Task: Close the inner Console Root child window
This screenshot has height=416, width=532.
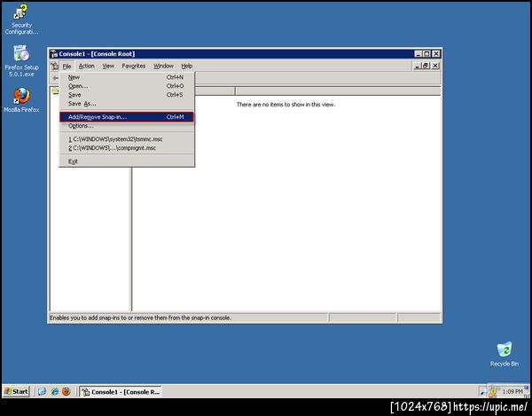Action: click(x=435, y=66)
